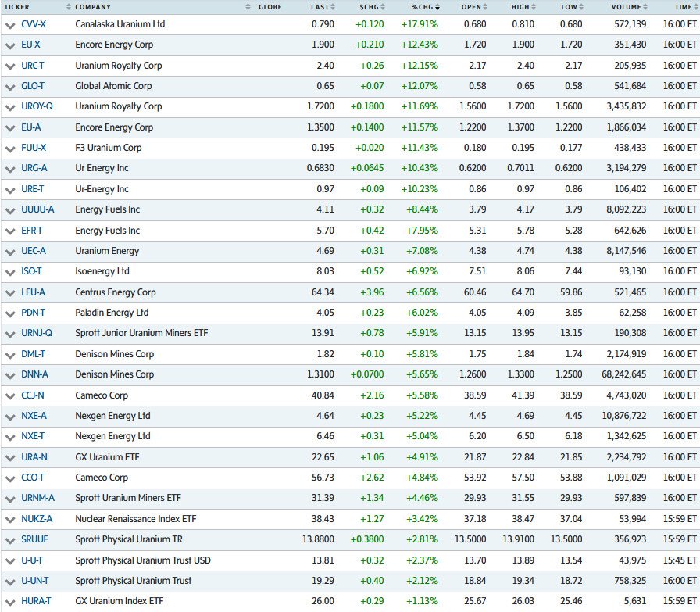Select the 68,242,645 volume value
The width and height of the screenshot is (700, 612).
click(x=623, y=374)
